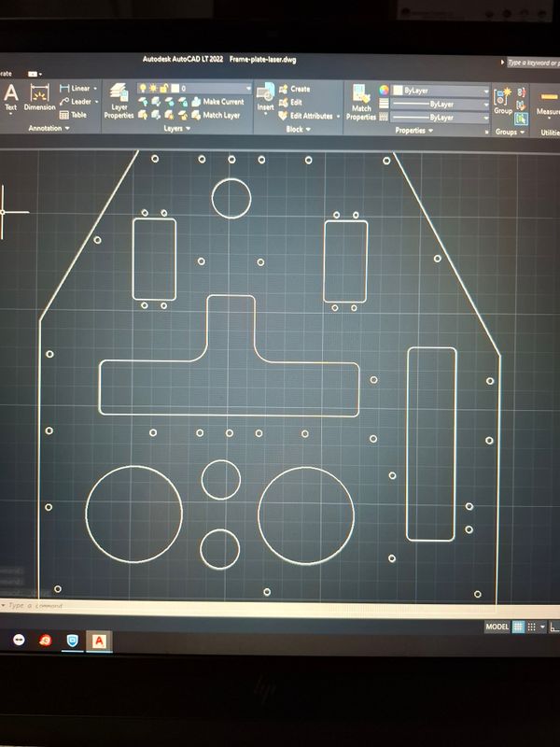
Task: Click the Ungroup icon
Action: (521, 92)
